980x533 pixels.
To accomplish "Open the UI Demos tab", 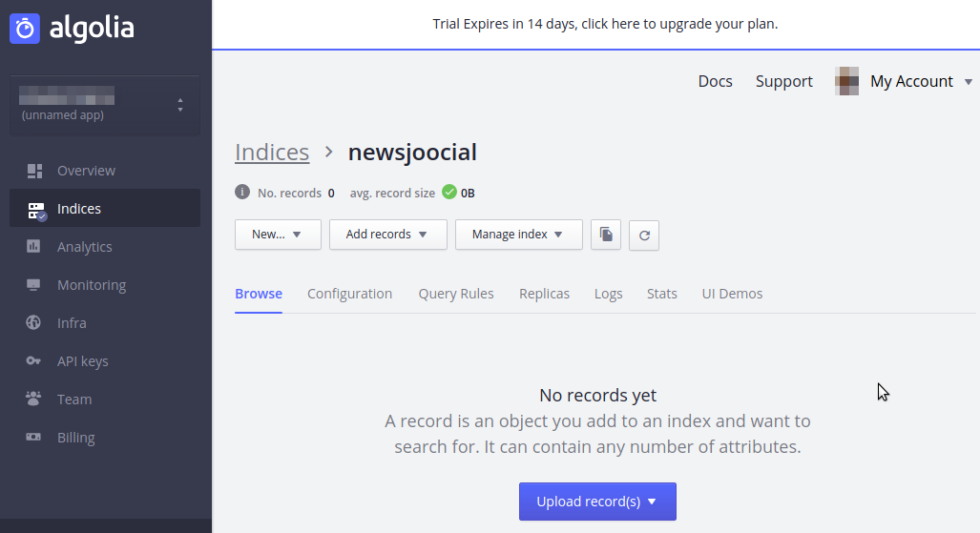I will click(732, 294).
